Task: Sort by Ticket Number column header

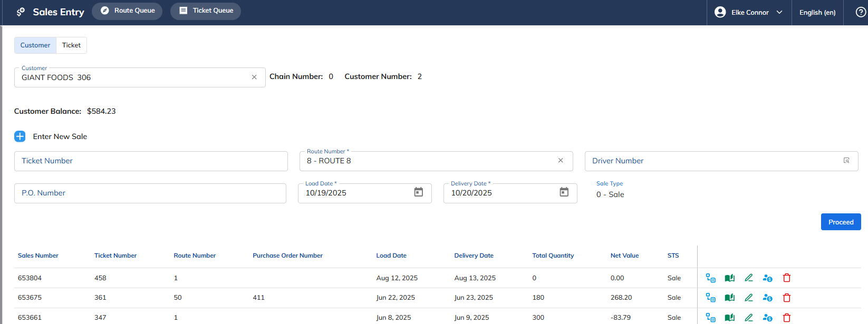Action: [115, 256]
